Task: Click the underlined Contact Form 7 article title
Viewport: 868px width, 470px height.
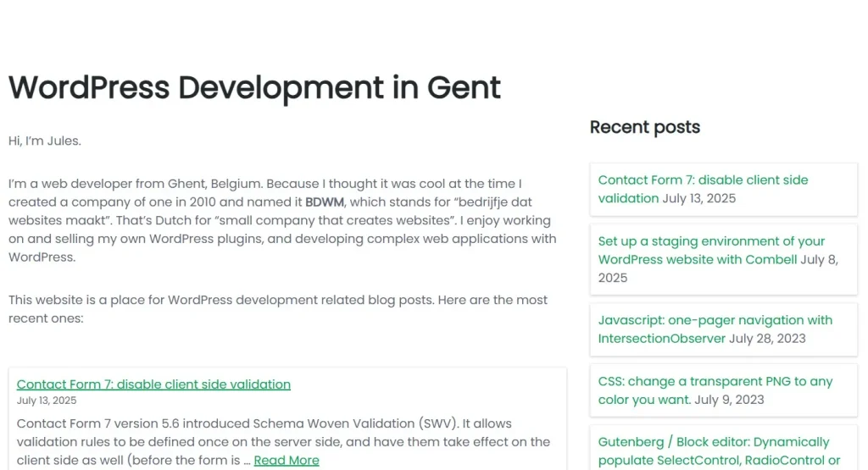Action: (x=153, y=384)
